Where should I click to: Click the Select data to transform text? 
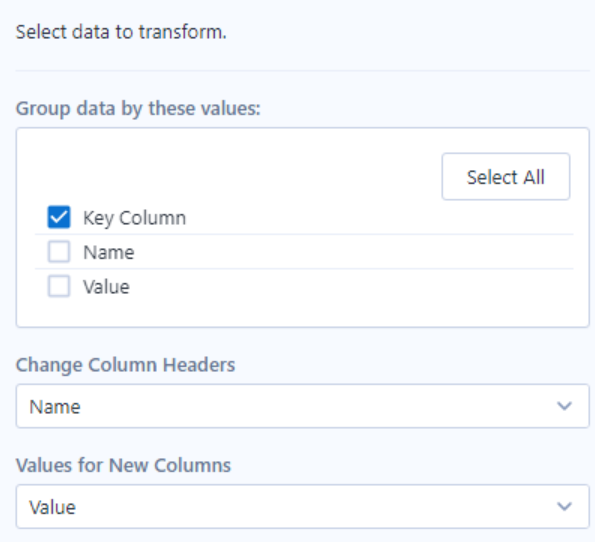pos(121,32)
